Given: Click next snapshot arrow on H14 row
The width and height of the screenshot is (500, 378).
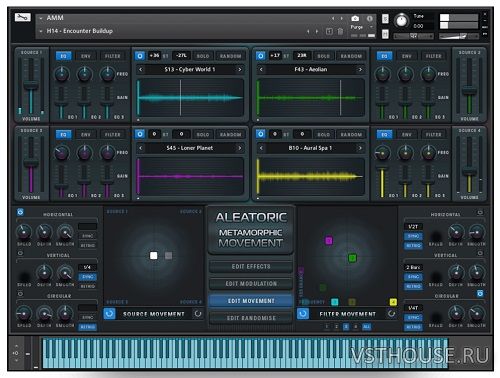Looking at the screenshot, I should tap(317, 31).
